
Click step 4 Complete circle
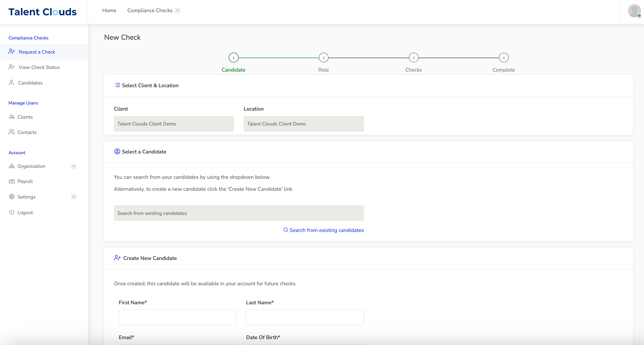click(x=504, y=58)
